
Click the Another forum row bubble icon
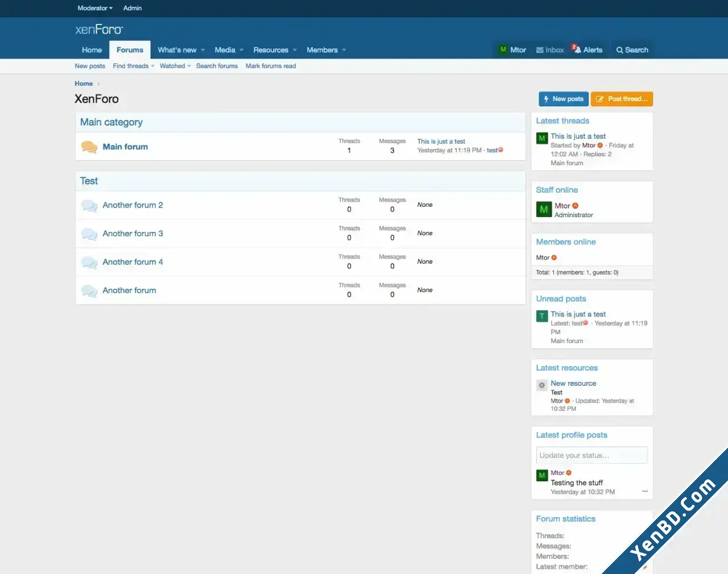coord(89,291)
